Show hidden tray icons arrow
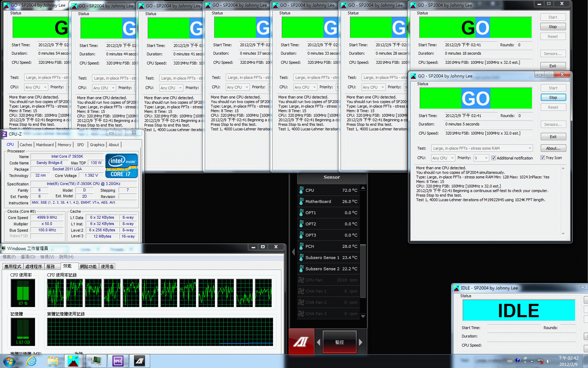Image resolution: width=588 pixels, height=368 pixels. pyautogui.click(x=532, y=361)
